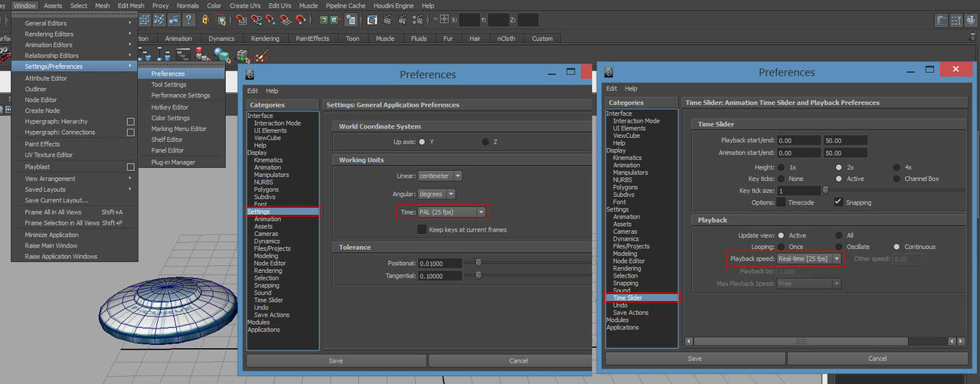The height and width of the screenshot is (384, 980).
Task: Select Z as the up axis
Action: [x=485, y=142]
